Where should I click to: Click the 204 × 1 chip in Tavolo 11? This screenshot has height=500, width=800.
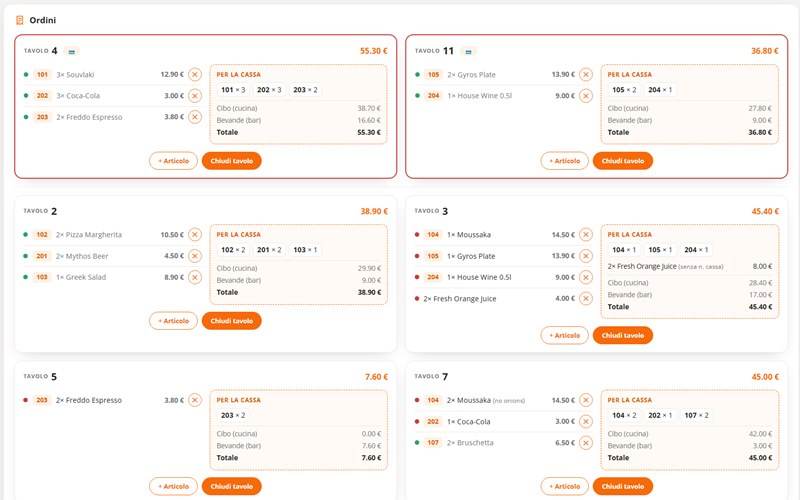click(660, 90)
